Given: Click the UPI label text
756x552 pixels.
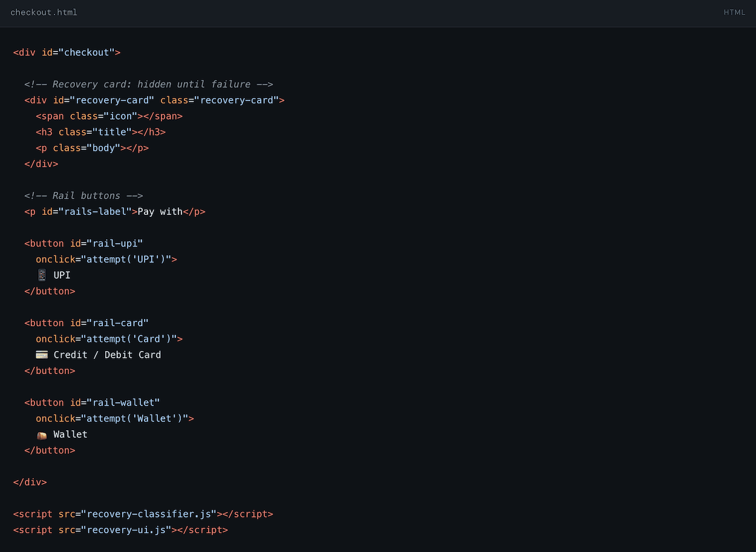Looking at the screenshot, I should point(62,275).
